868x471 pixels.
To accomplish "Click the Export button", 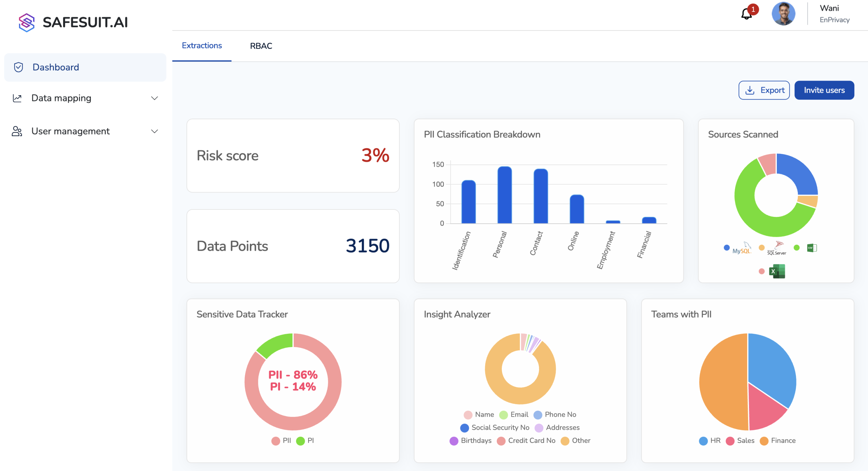I will (764, 90).
